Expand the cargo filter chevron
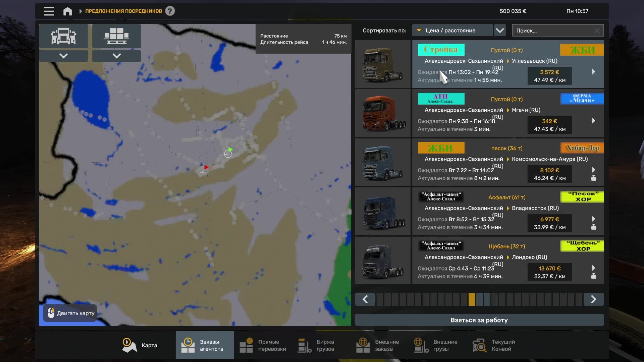Viewport: 644px width, 362px height. click(116, 56)
